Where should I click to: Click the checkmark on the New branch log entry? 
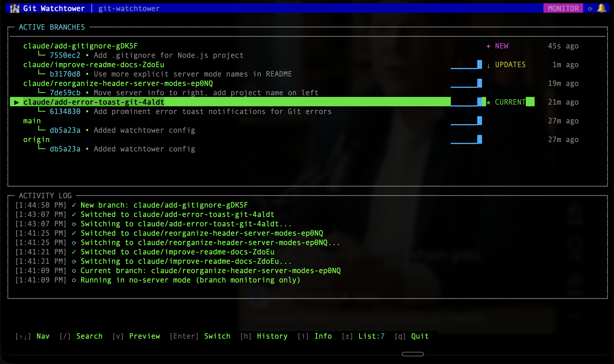coord(74,205)
